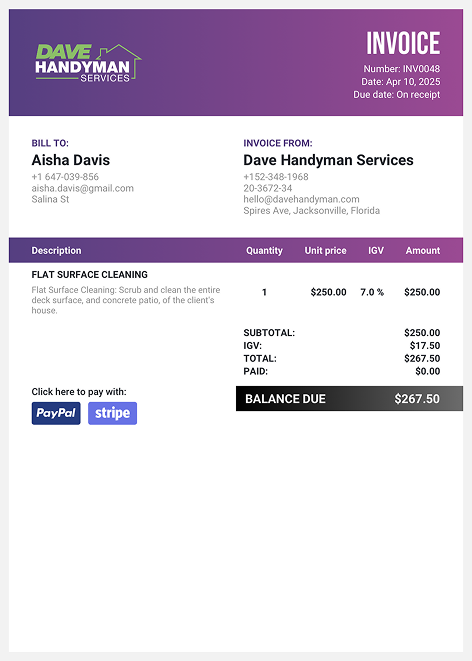Click the large INVOICE heading
This screenshot has height=661, width=472.
[403, 43]
